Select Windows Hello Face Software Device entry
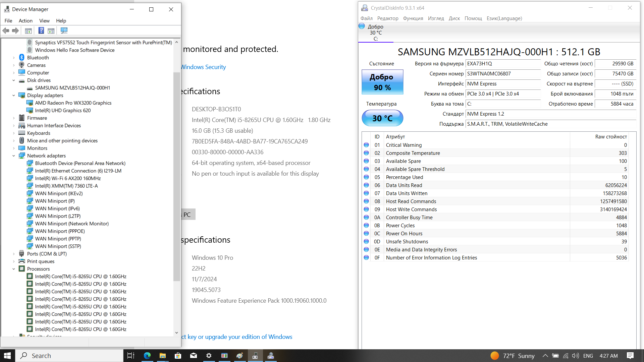Image resolution: width=644 pixels, height=362 pixels. tap(75, 50)
